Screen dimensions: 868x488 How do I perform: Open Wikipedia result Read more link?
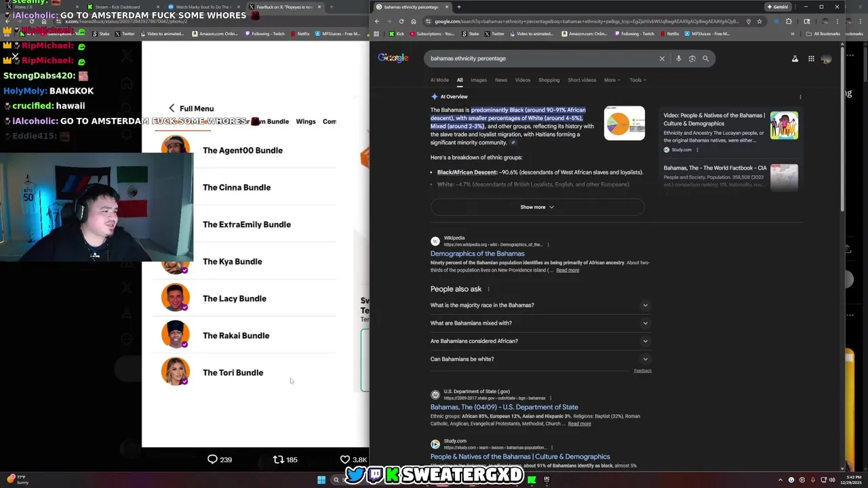[x=568, y=270]
